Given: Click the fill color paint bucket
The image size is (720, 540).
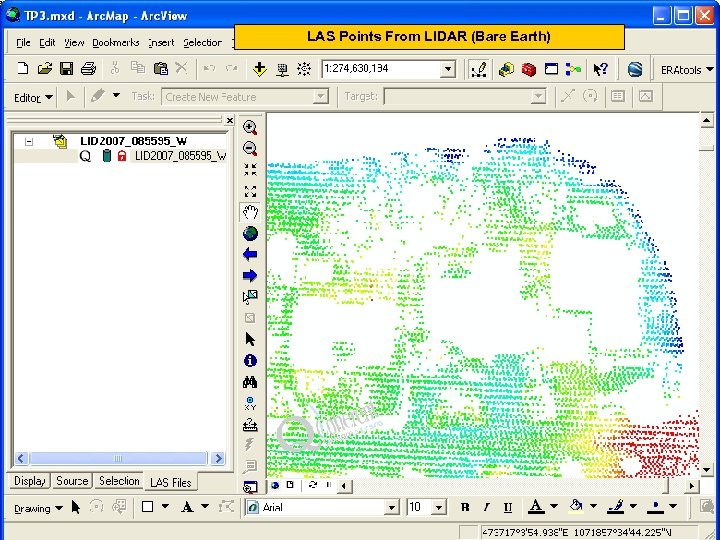Looking at the screenshot, I should 576,506.
